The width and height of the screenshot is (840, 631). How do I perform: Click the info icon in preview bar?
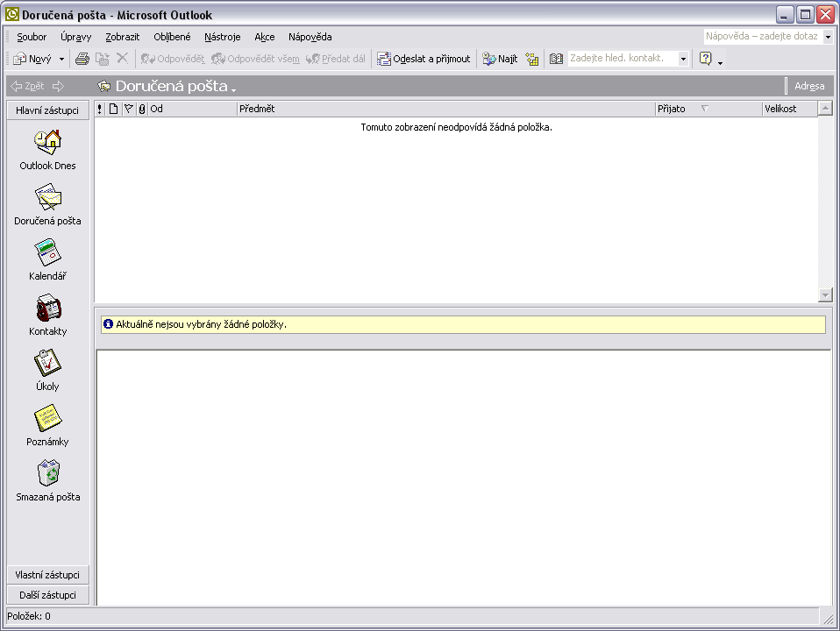(x=108, y=323)
